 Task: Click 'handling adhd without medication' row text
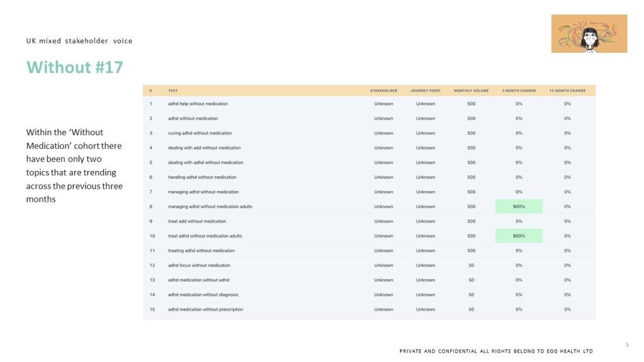(202, 177)
